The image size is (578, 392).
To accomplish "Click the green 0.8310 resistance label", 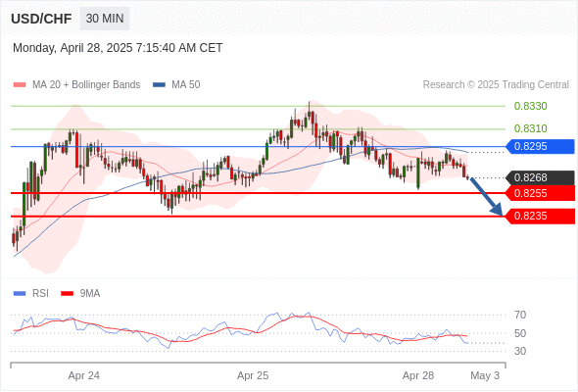I will [x=530, y=128].
